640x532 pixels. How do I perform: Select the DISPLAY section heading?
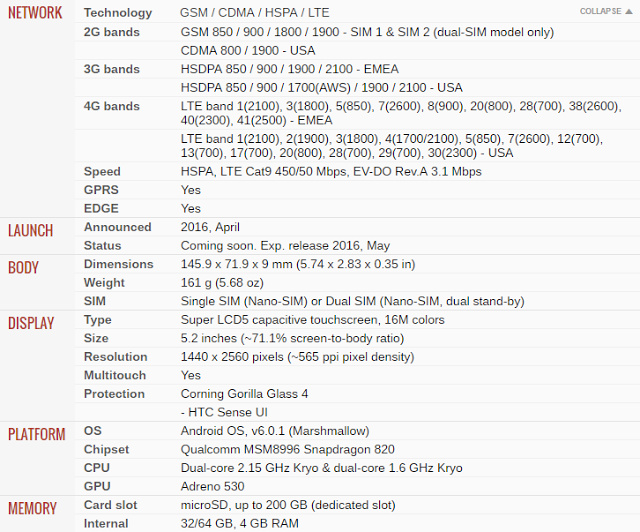31,323
